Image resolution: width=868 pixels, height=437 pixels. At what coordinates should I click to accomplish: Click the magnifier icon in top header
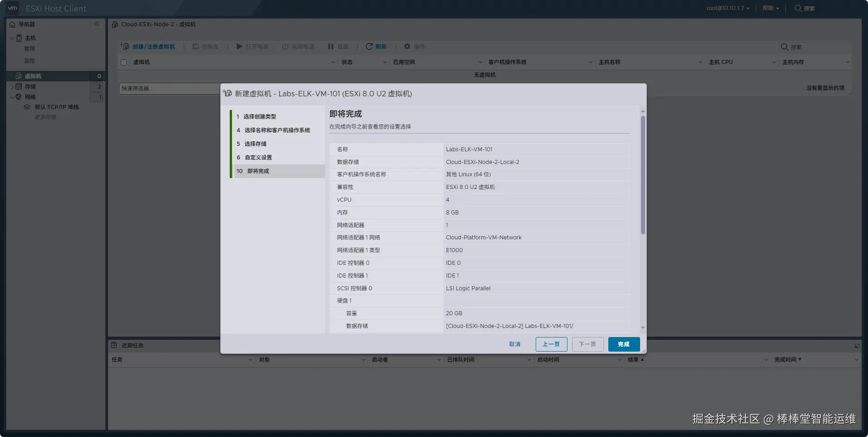(798, 8)
